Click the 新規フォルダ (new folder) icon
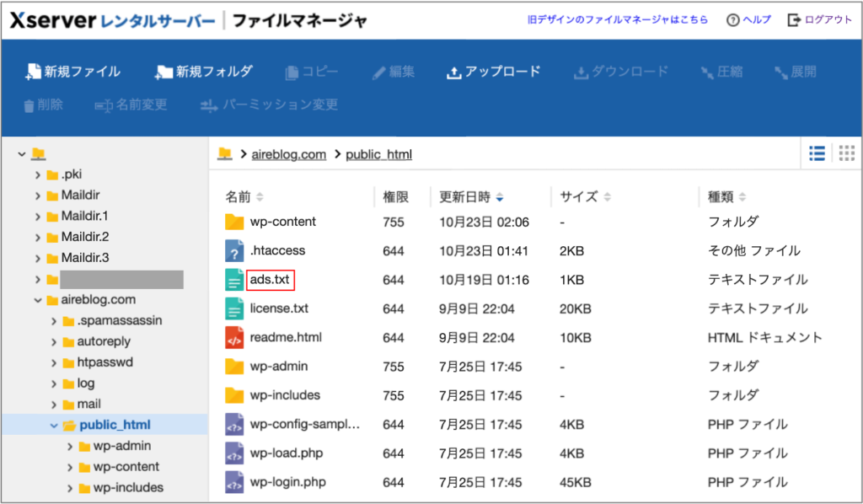863x504 pixels. pyautogui.click(x=163, y=72)
